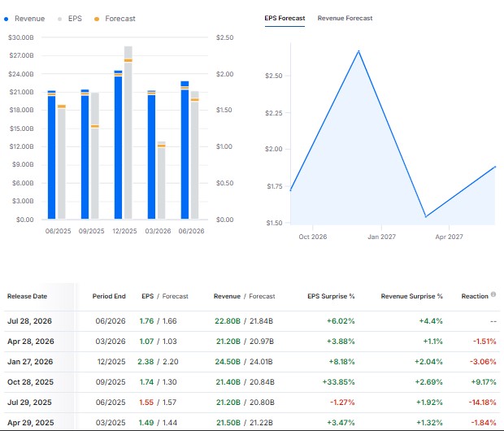Toggle the Forecast legend series

[x=115, y=19]
